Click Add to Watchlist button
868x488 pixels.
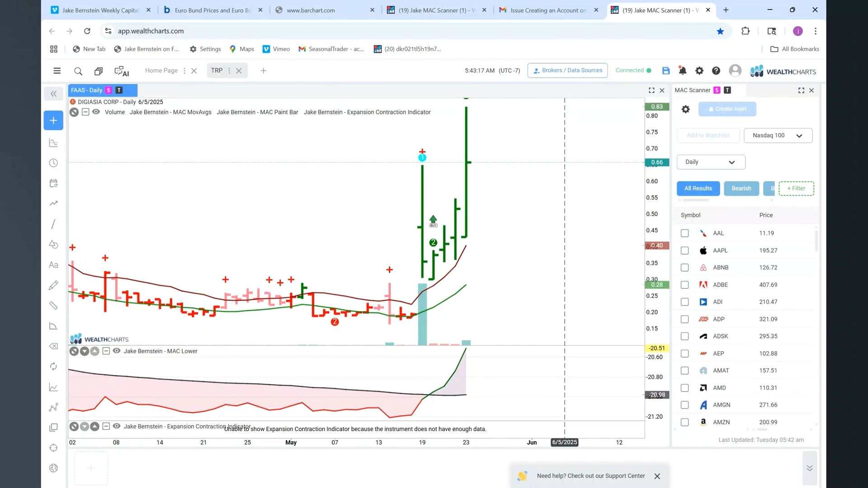coord(708,136)
